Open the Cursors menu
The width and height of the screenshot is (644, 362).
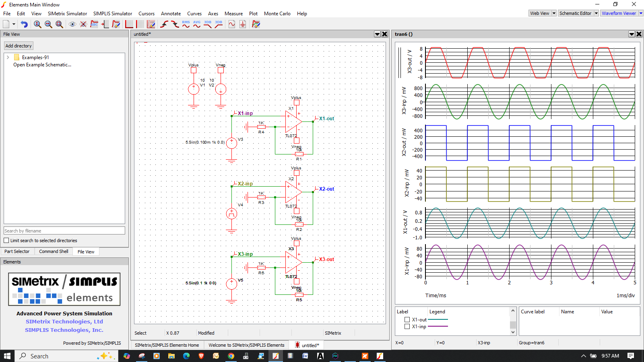click(x=147, y=13)
